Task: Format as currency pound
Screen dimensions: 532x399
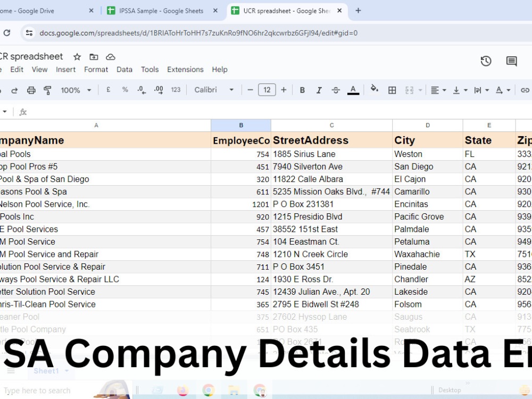Action: point(108,90)
